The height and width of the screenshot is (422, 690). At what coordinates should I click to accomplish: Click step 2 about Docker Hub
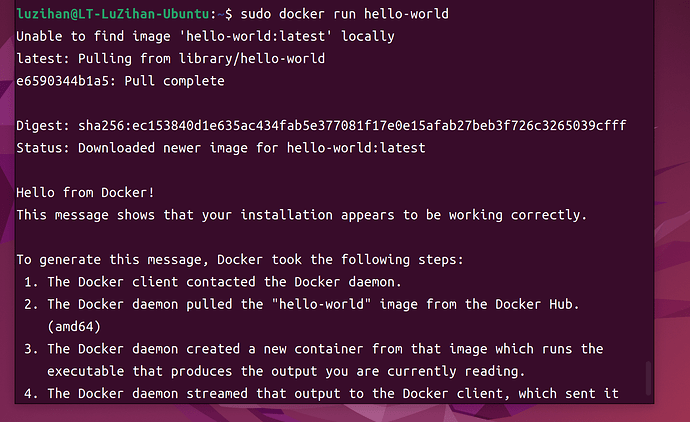[x=301, y=305]
